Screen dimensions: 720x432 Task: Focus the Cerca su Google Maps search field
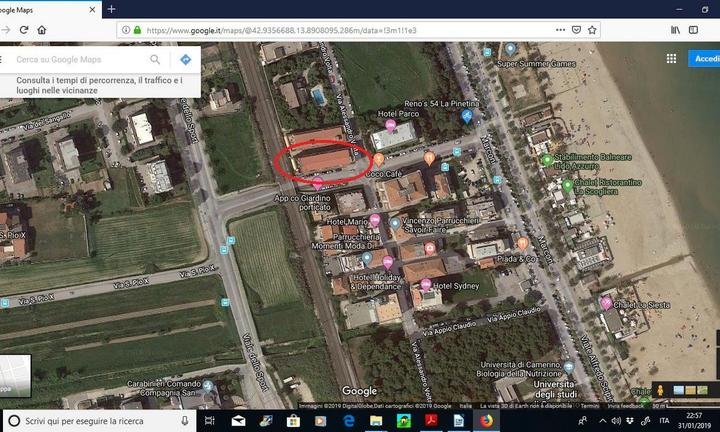click(75, 60)
